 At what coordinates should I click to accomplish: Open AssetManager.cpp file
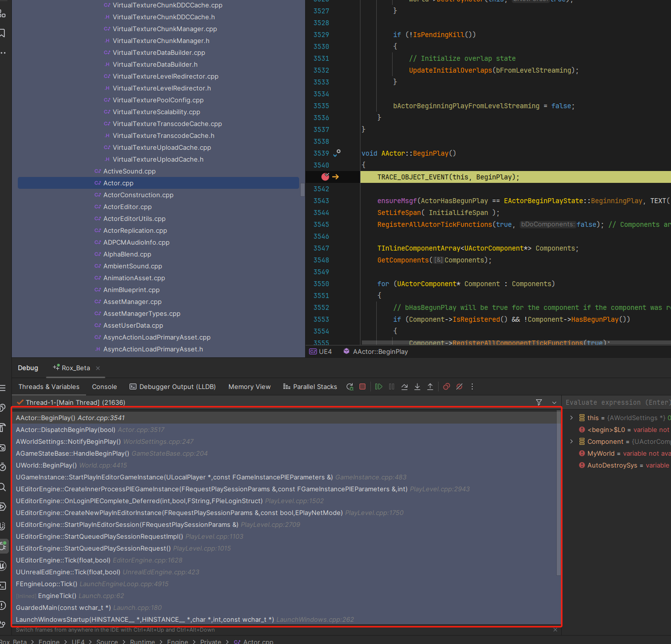(x=132, y=301)
